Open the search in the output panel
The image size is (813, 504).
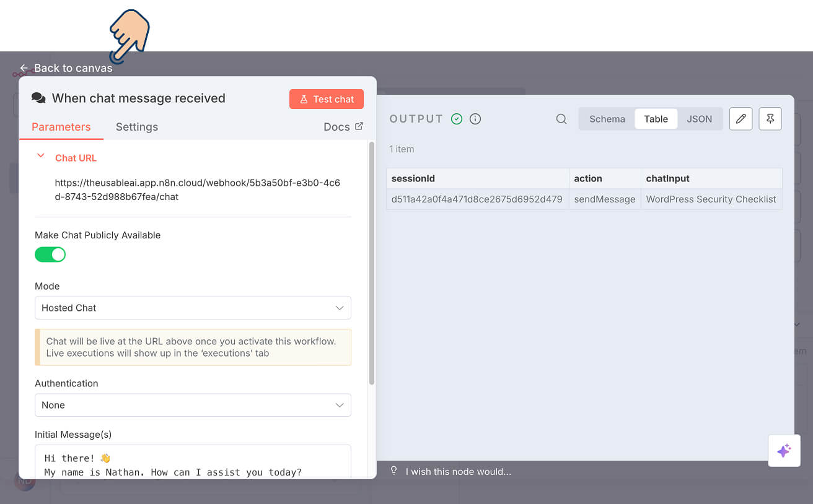[x=561, y=118]
